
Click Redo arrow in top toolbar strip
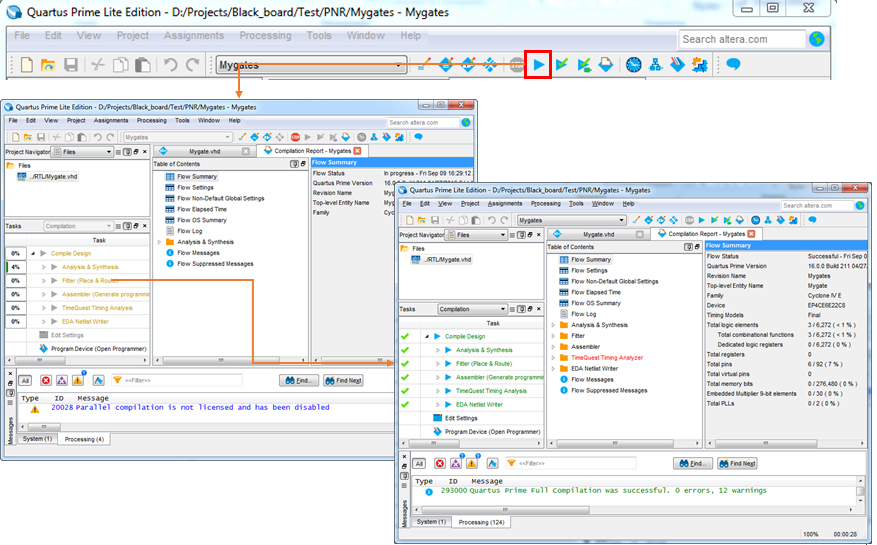[193, 65]
